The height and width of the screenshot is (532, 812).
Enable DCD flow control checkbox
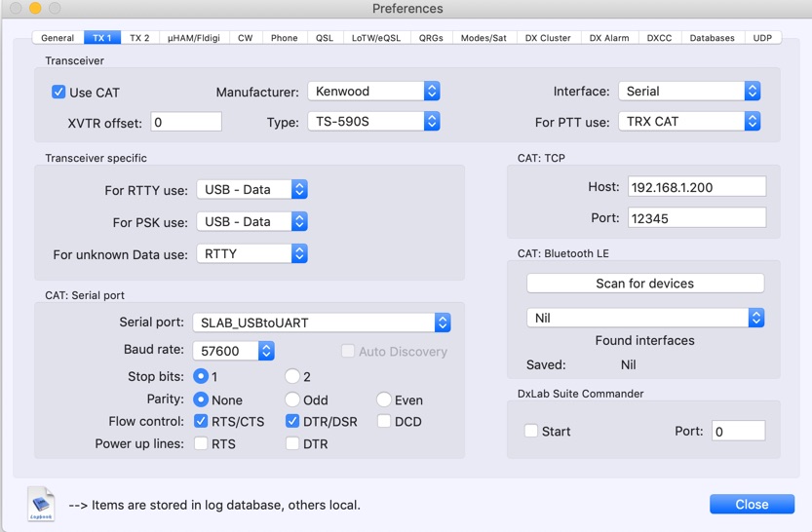tap(384, 422)
